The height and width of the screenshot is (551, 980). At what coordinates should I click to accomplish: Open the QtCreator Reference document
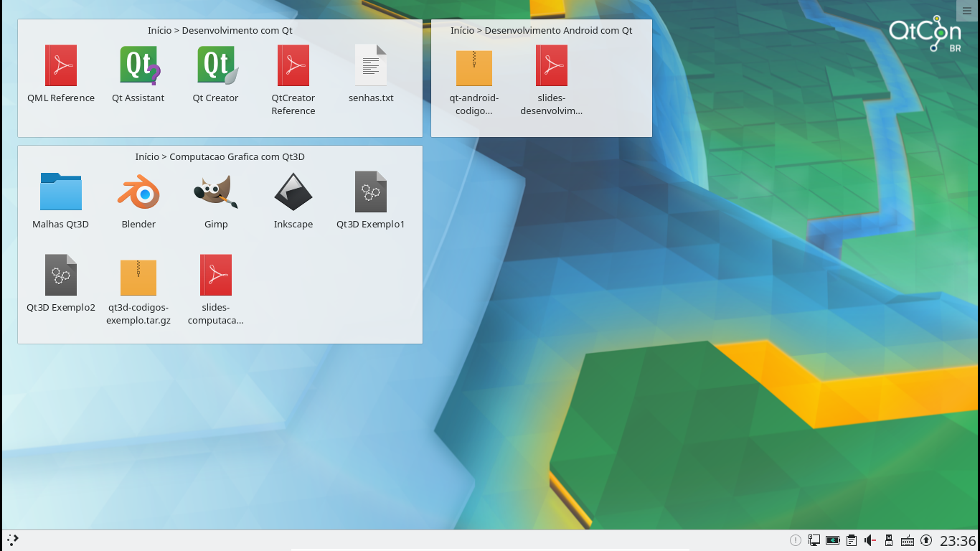coord(293,65)
